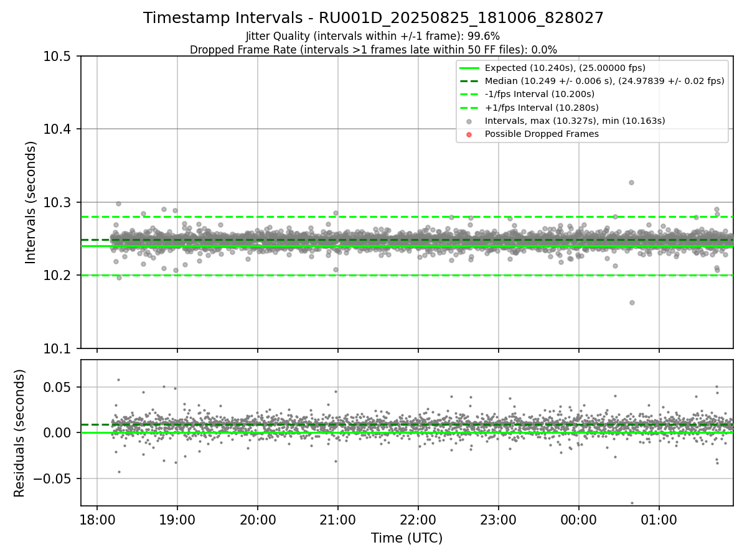The image size is (747, 560).
Task: Click the 'Residuals (seconds)' y-axis label
Action: pos(19,433)
